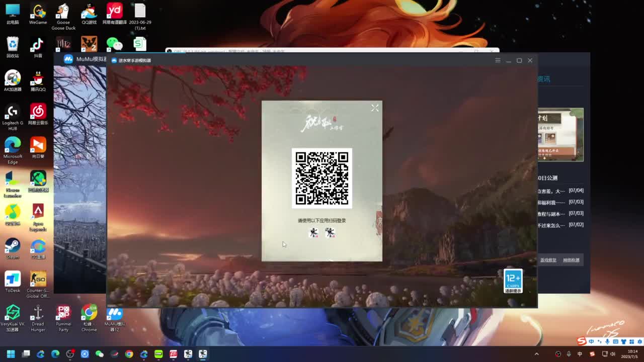Launch the Pummel Party desktop shortcut
This screenshot has width=644, height=362.
pos(63,318)
